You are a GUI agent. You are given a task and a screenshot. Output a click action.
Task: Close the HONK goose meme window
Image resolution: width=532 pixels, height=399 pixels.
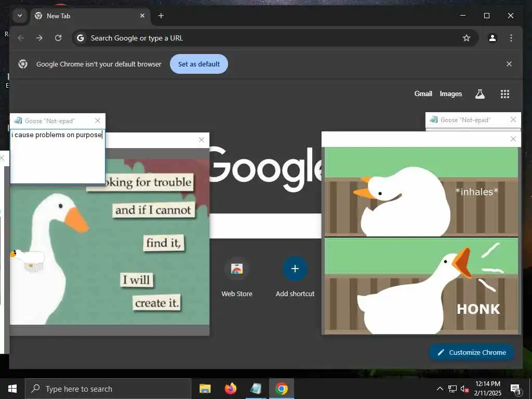pos(513,139)
